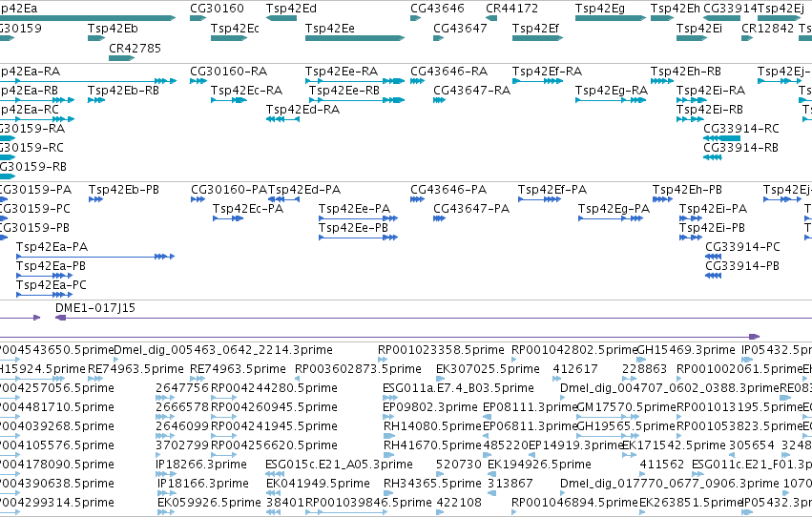Select the CR12842 gene label
Image resolution: width=812 pixels, height=517 pixels.
(x=767, y=28)
